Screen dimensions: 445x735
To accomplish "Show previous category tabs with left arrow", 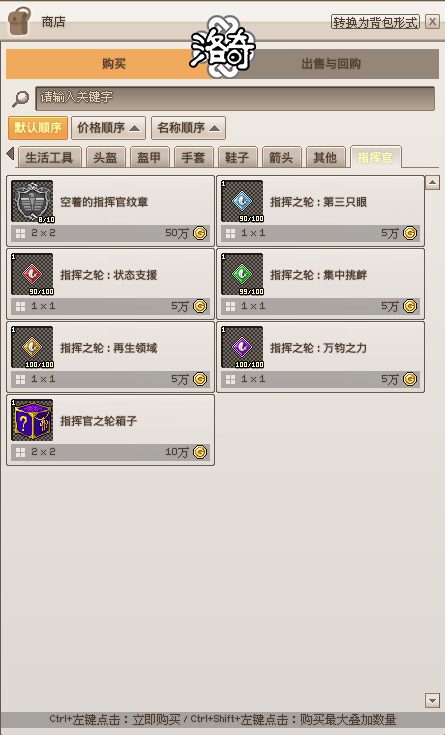I will pyautogui.click(x=10, y=154).
